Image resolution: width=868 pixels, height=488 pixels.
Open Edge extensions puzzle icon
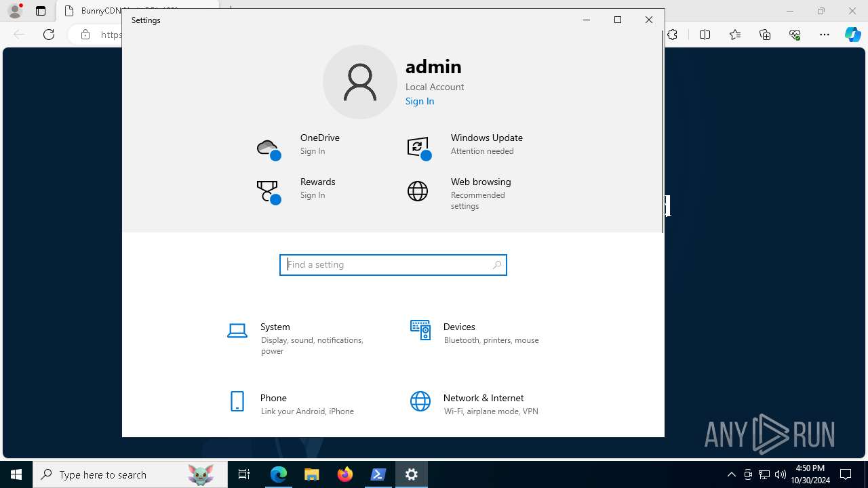(672, 35)
